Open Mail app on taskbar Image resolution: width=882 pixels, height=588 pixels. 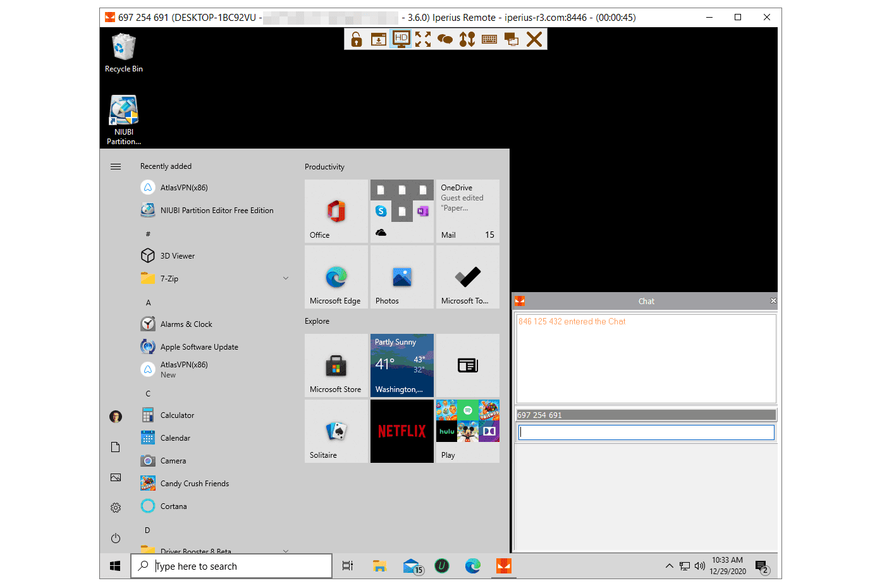[412, 566]
